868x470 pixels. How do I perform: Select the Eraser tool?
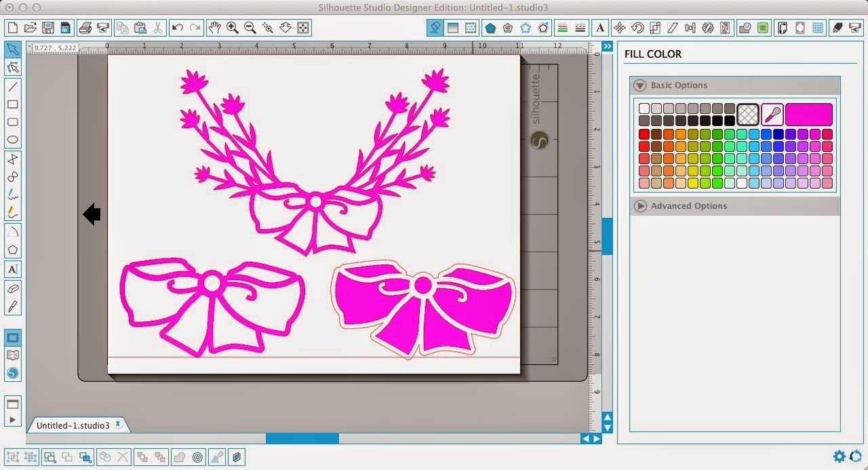(12, 288)
